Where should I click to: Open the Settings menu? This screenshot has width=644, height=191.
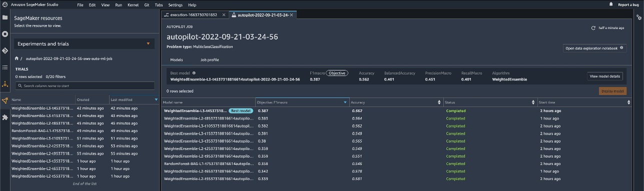click(175, 4)
